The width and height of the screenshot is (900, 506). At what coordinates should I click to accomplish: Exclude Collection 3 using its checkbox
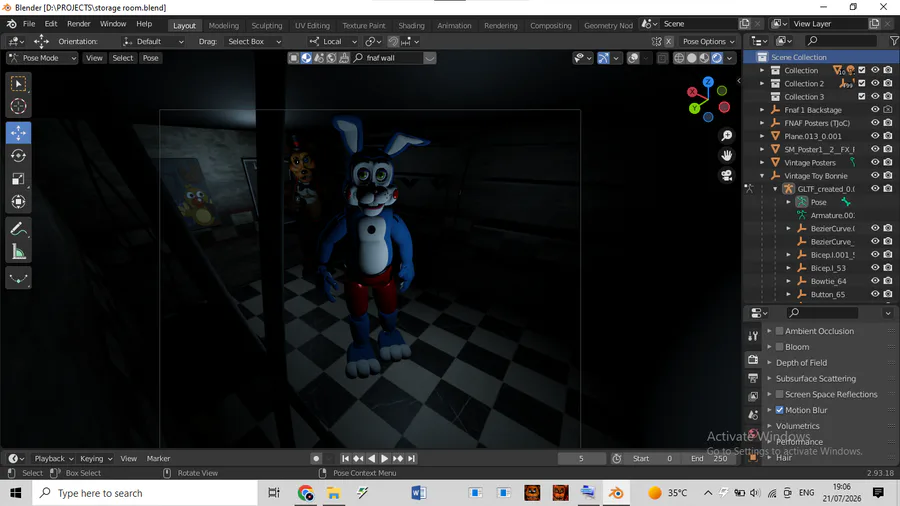(862, 96)
